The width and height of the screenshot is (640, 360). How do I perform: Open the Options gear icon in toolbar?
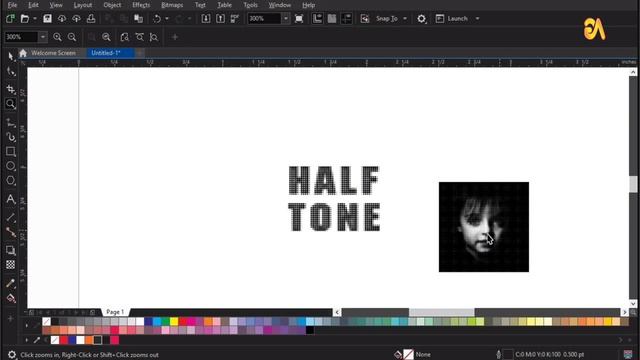click(421, 18)
